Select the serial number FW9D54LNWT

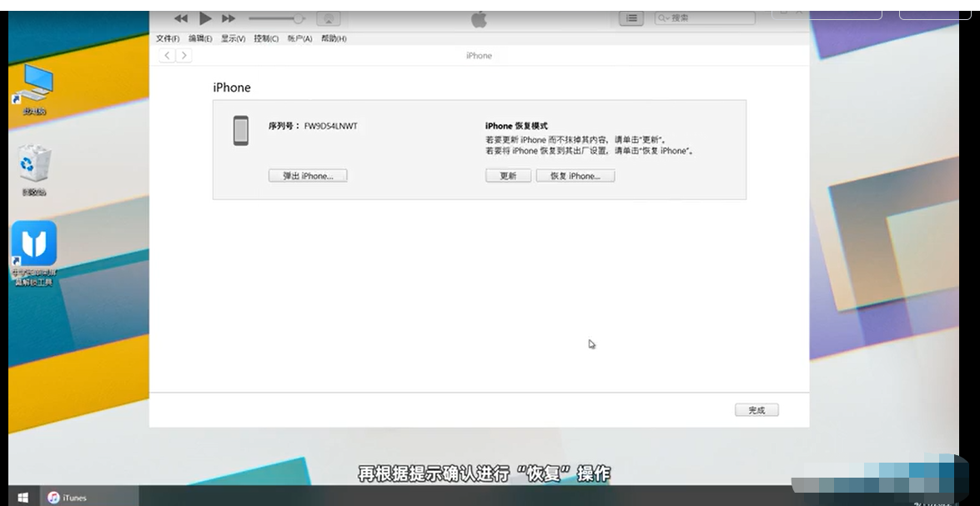330,126
